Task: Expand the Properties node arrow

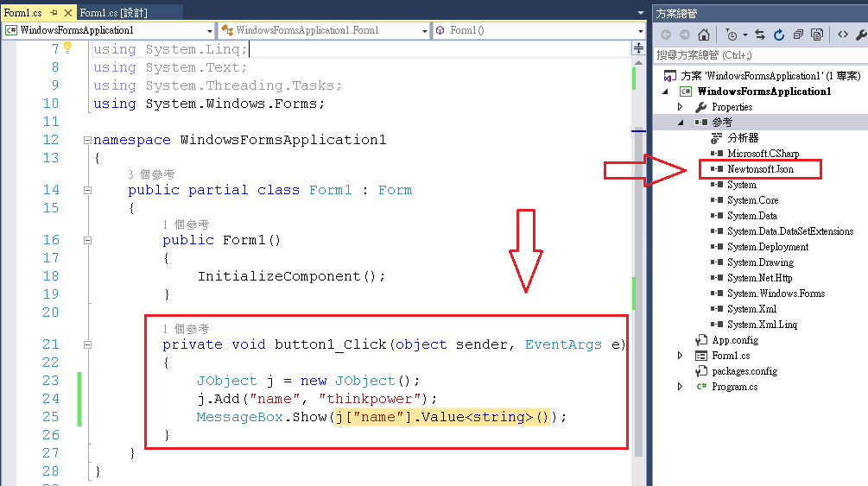Action: tap(681, 107)
